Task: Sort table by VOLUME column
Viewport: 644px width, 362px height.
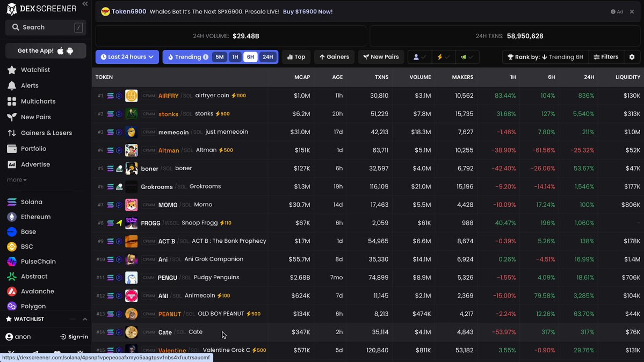Action: coord(420,77)
